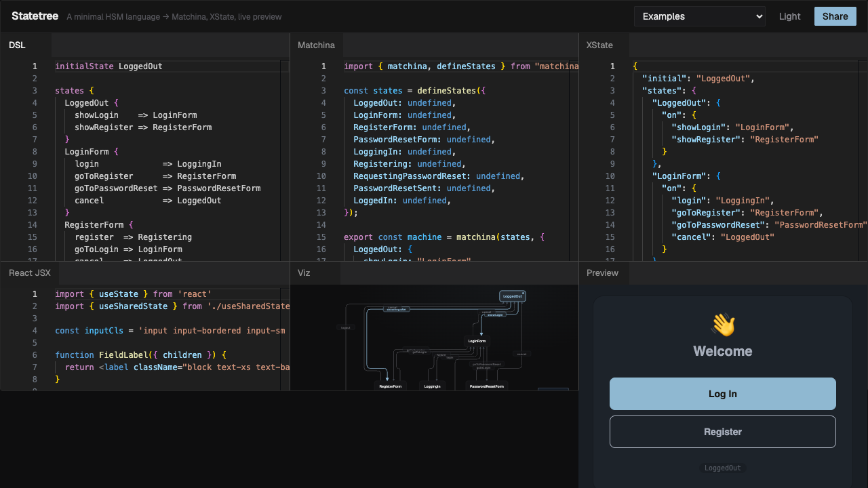This screenshot has width=868, height=488.
Task: Click the Log In button in preview
Action: tap(723, 394)
